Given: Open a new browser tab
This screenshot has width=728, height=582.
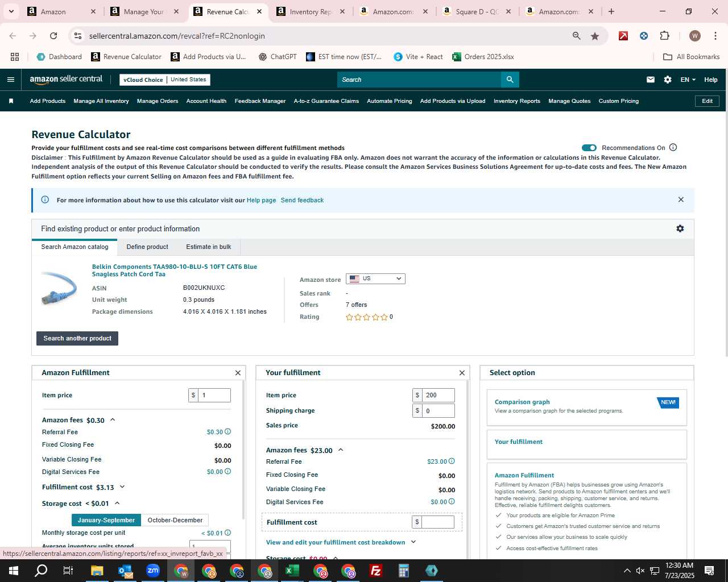Looking at the screenshot, I should coord(611,11).
